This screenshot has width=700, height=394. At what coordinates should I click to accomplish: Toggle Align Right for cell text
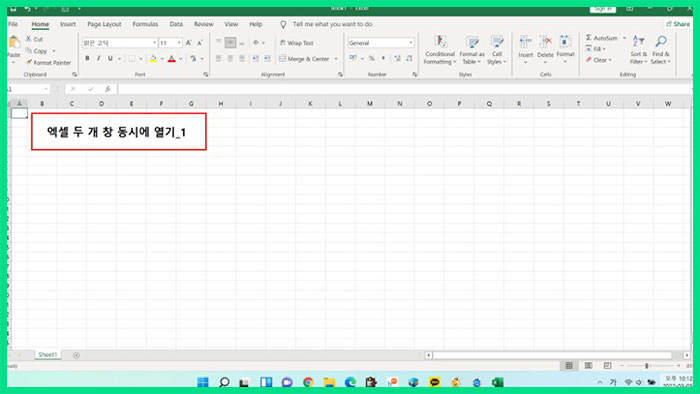point(242,58)
